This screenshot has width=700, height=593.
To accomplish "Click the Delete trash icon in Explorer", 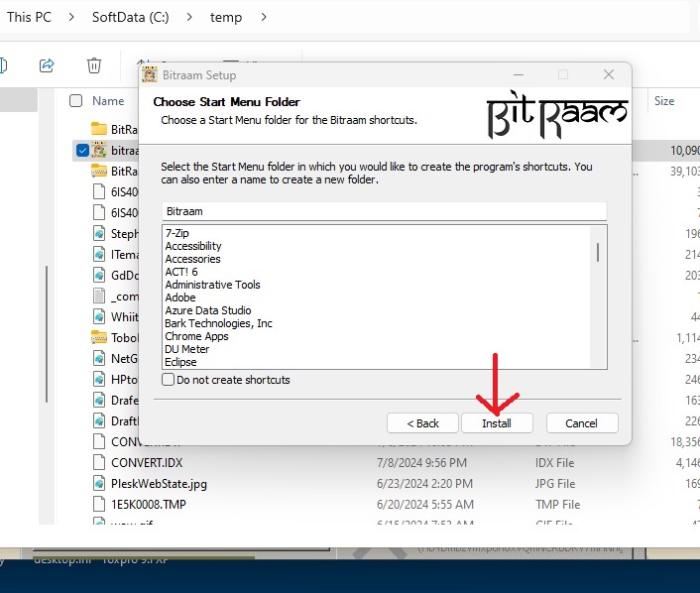I will [x=94, y=65].
